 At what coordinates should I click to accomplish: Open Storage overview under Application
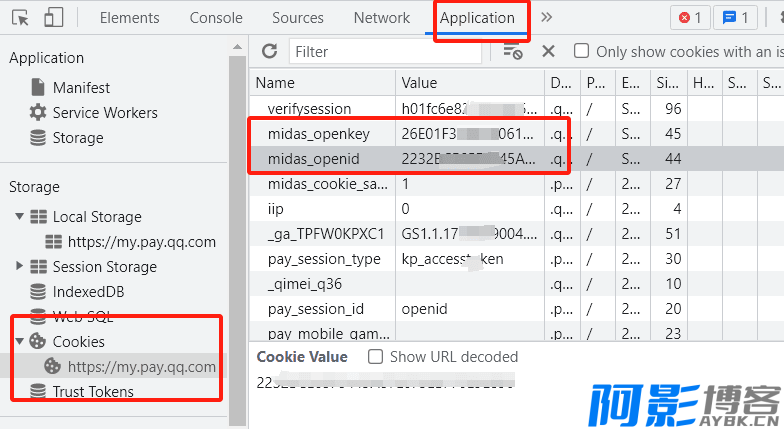tap(78, 138)
